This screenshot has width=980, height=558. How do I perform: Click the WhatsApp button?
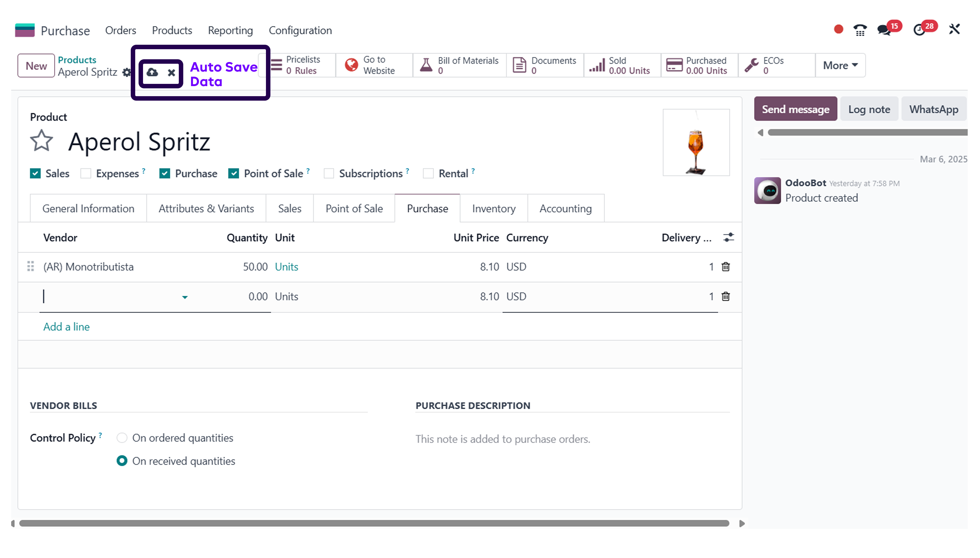coord(934,109)
